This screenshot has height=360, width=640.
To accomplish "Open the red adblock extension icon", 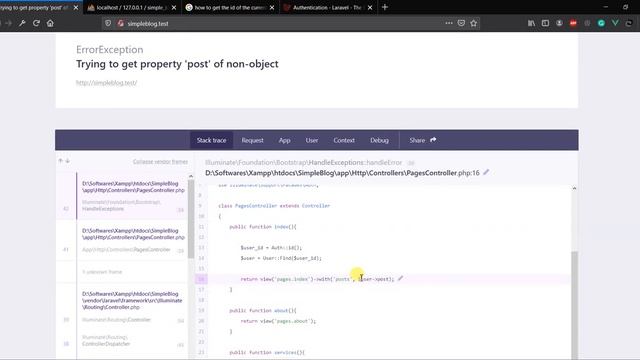I will pyautogui.click(x=573, y=23).
